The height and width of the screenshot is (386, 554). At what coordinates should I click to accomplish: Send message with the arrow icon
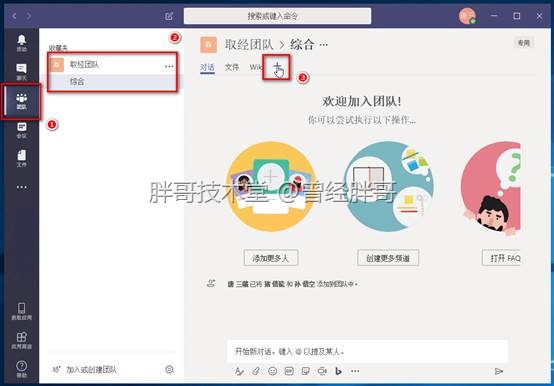[x=499, y=371]
